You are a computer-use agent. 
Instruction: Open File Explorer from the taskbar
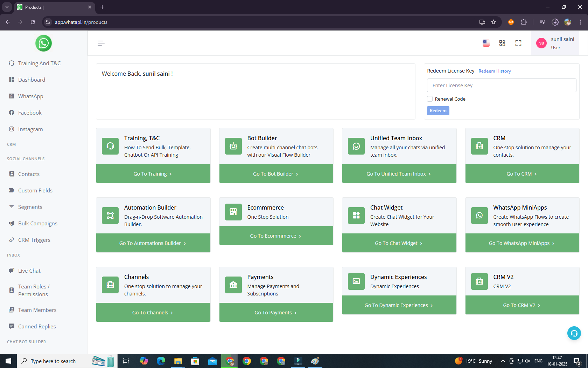tap(178, 361)
